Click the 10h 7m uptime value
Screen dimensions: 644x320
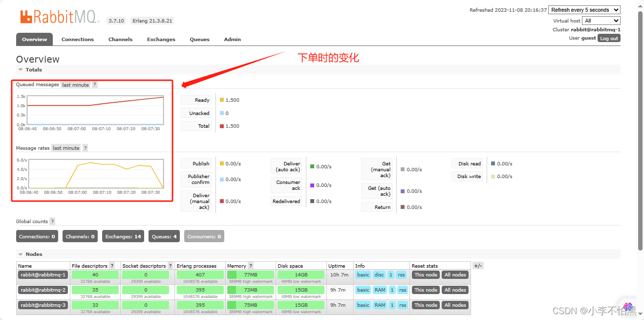tap(339, 275)
